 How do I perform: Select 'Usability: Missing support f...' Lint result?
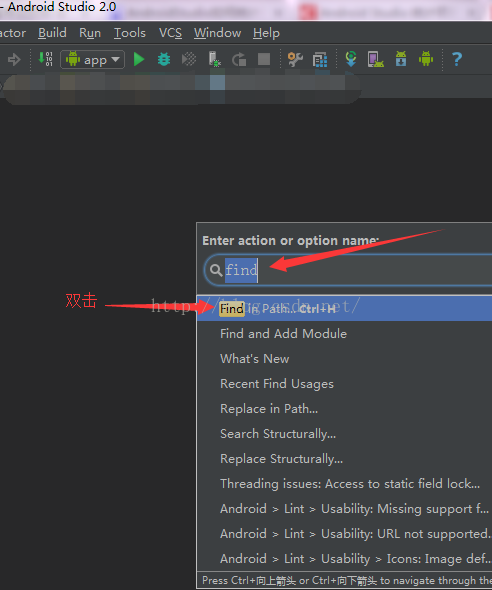click(344, 509)
